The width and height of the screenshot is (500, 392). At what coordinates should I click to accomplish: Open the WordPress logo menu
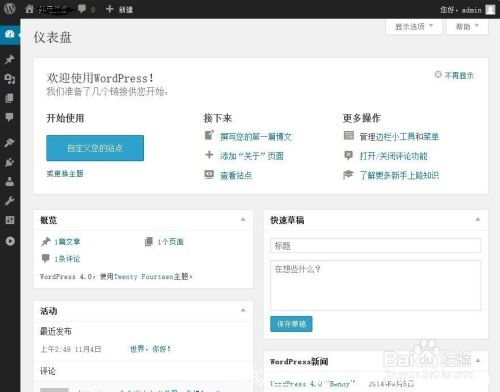(x=9, y=9)
